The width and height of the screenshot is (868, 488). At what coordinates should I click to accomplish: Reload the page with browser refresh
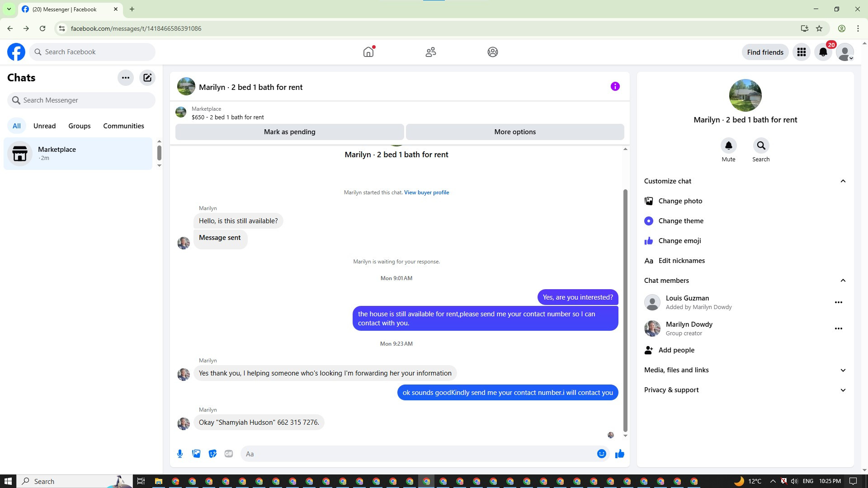[x=42, y=28]
